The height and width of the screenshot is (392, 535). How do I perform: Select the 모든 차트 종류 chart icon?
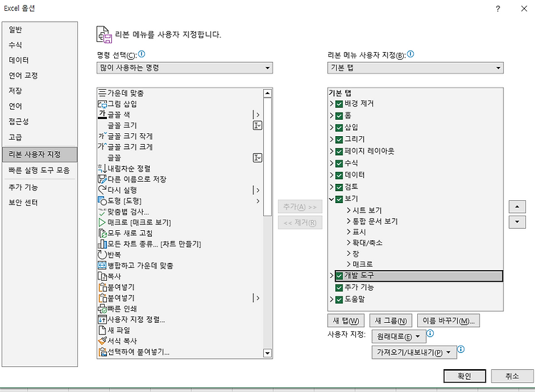[102, 244]
